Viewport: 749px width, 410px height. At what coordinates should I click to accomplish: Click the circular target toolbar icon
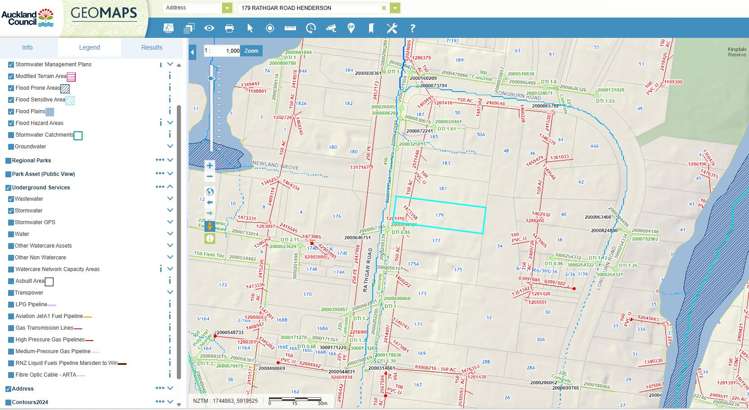[270, 28]
